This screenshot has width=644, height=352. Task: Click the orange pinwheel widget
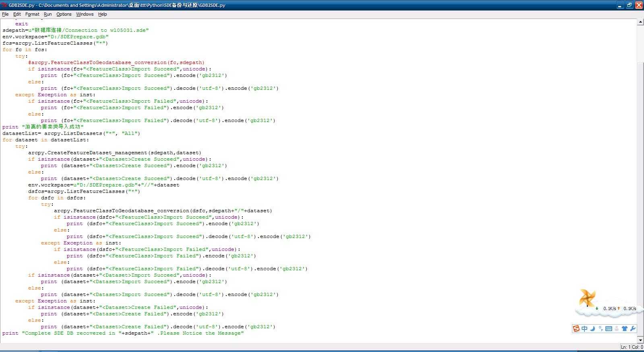(x=587, y=298)
